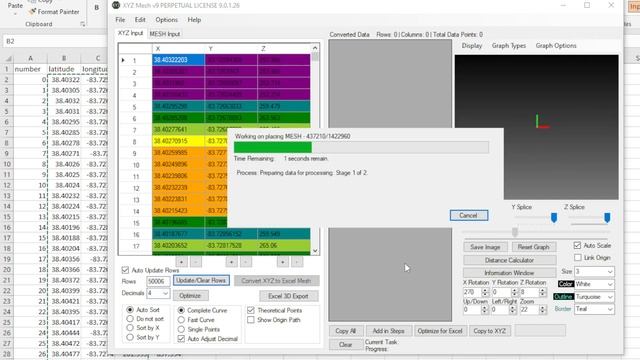Image resolution: width=640 pixels, height=360 pixels.
Task: Toggle the Theoretical Points checkbox
Action: coord(251,310)
